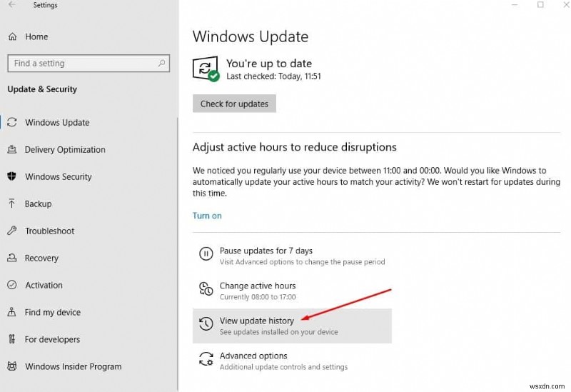Viewport: 571px width, 392px height.
Task: Click the Check for updates button
Action: (x=234, y=104)
